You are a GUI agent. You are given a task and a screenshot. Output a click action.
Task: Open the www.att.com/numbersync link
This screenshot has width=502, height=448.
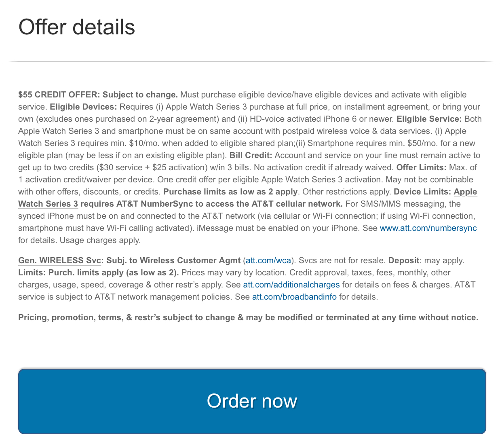[x=428, y=228]
